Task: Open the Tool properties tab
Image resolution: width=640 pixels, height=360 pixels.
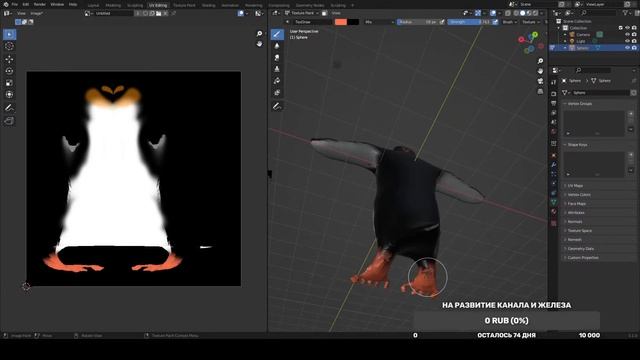Action: pyautogui.click(x=553, y=83)
